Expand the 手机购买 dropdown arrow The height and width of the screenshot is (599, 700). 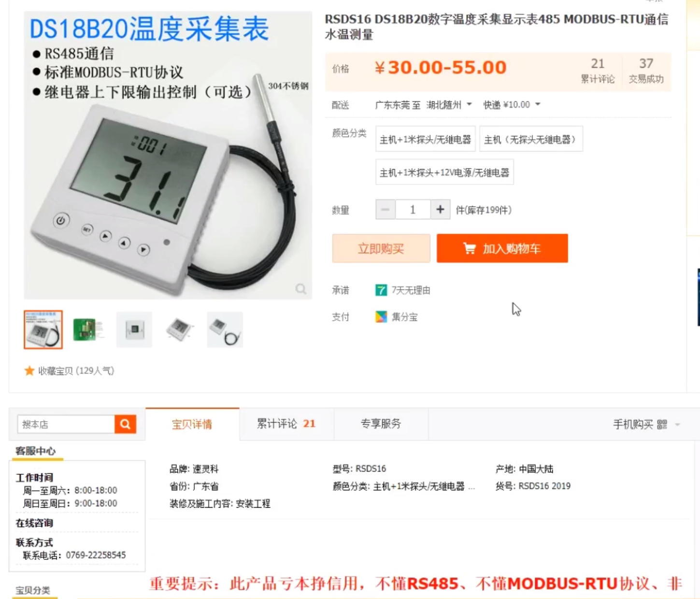[677, 425]
